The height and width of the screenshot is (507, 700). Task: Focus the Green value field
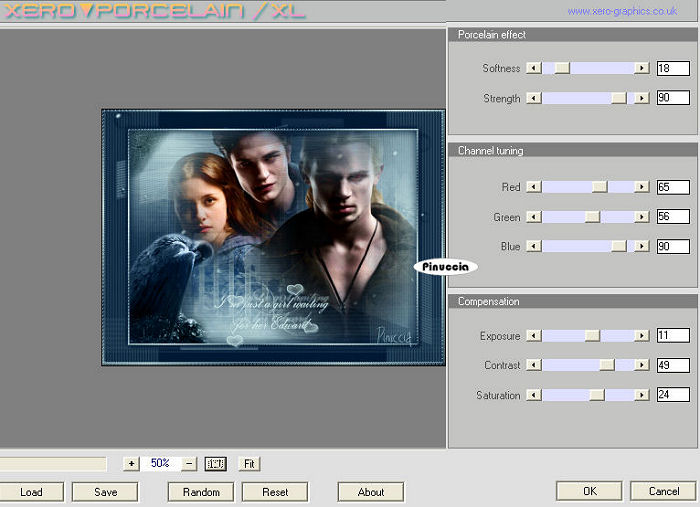(x=673, y=216)
